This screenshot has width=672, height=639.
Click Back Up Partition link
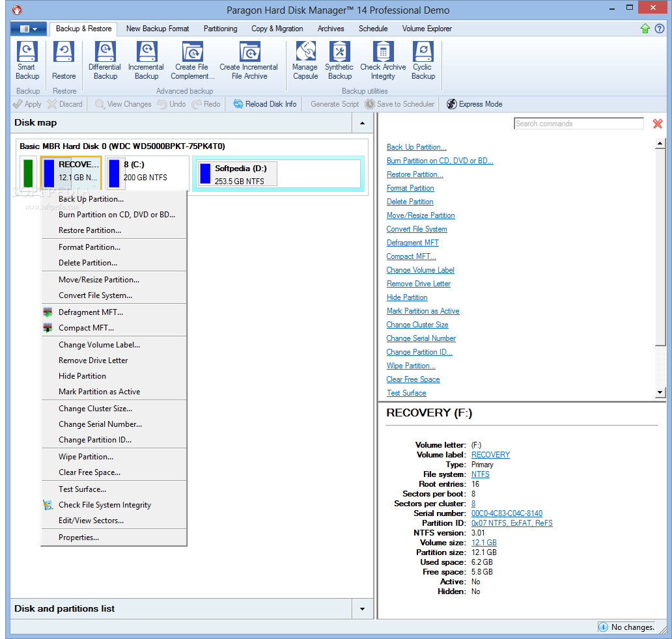[x=416, y=147]
